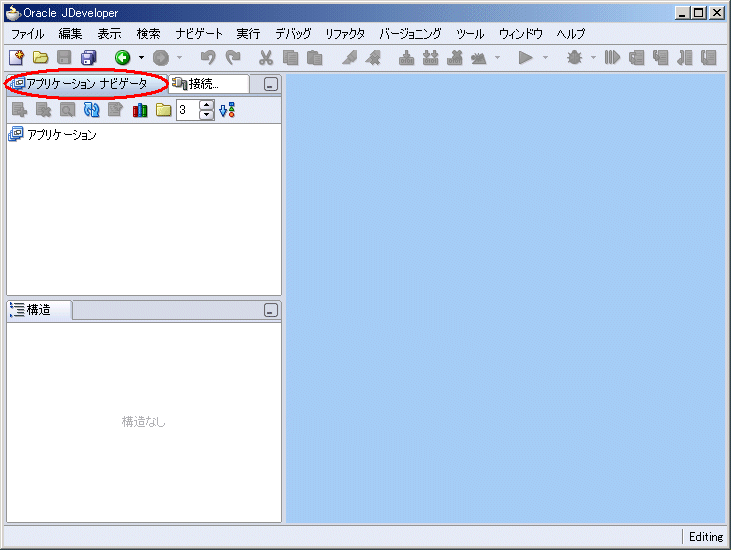
Task: Click the last debugger step icon
Action: pyautogui.click(x=709, y=58)
